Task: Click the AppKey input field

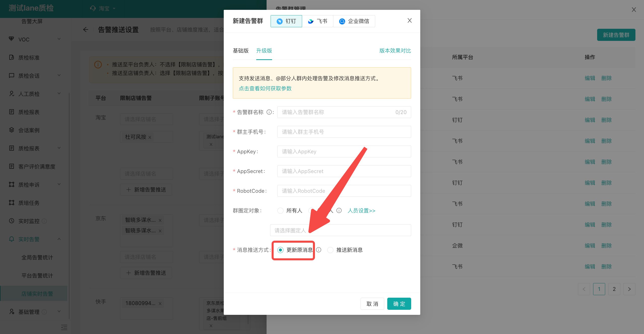Action: click(x=344, y=152)
